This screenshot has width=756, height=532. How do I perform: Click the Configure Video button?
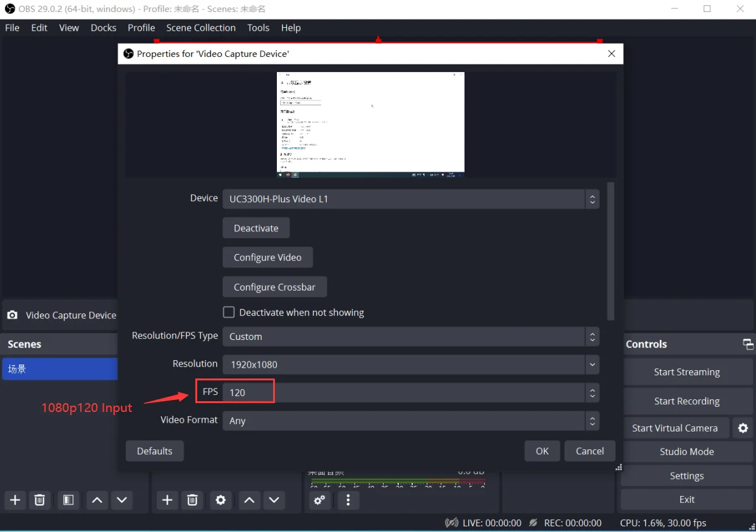(x=267, y=257)
